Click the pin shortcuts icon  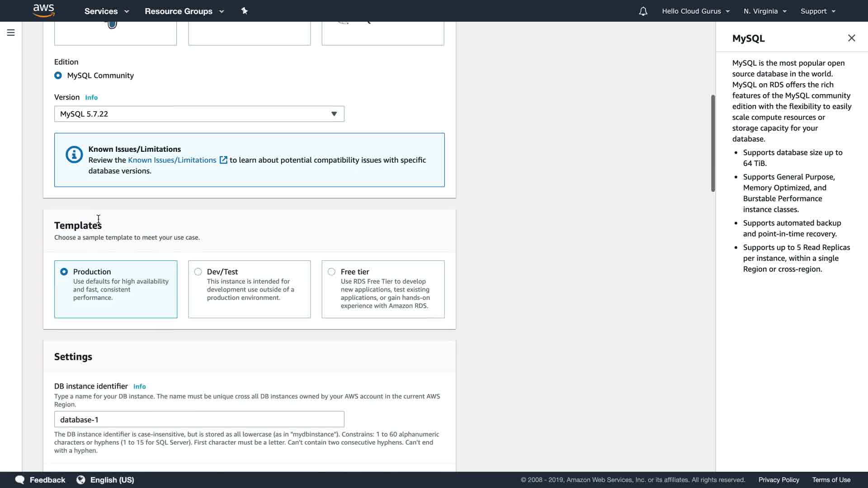245,11
